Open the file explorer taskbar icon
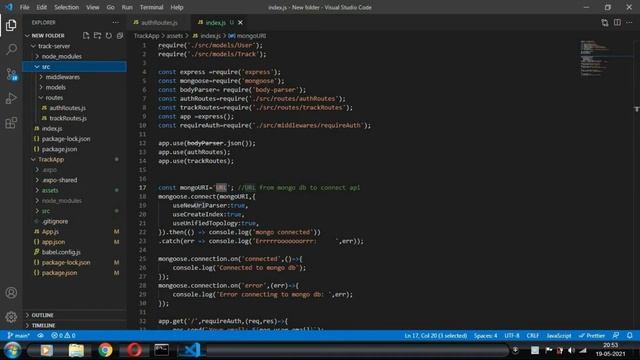 pyautogui.click(x=76, y=350)
